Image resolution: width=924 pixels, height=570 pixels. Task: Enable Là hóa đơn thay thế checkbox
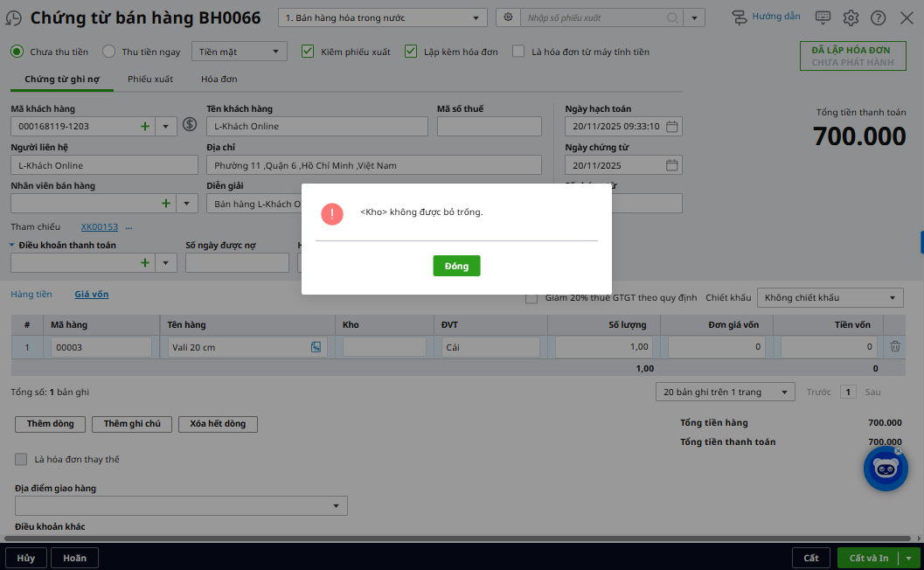(21, 459)
